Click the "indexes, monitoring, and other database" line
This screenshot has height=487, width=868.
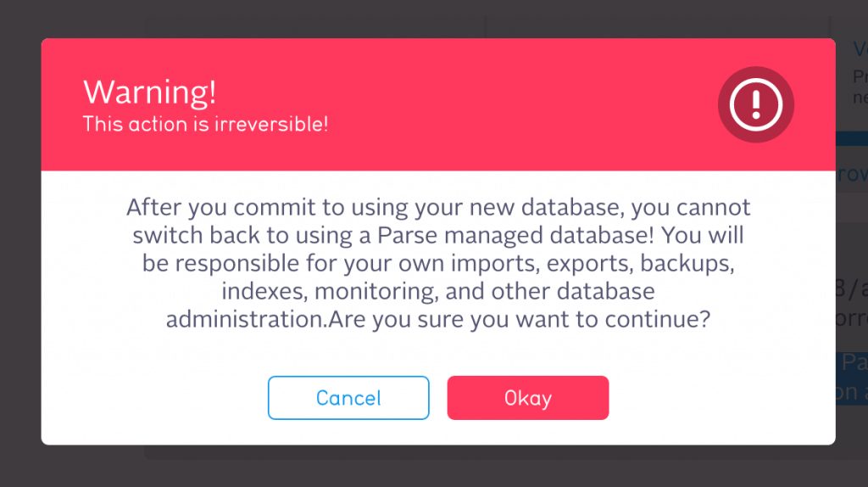(x=438, y=291)
